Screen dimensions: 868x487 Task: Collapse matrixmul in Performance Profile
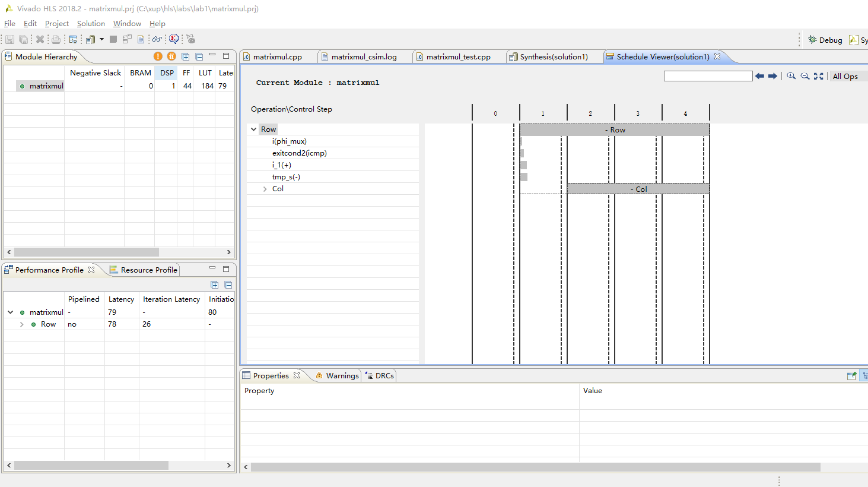[x=10, y=312]
